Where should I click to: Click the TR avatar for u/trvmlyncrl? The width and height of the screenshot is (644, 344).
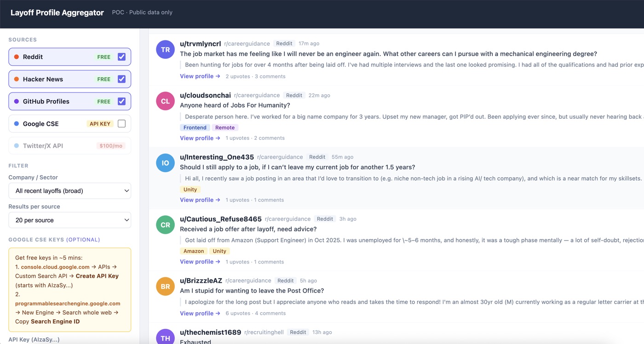tap(165, 49)
